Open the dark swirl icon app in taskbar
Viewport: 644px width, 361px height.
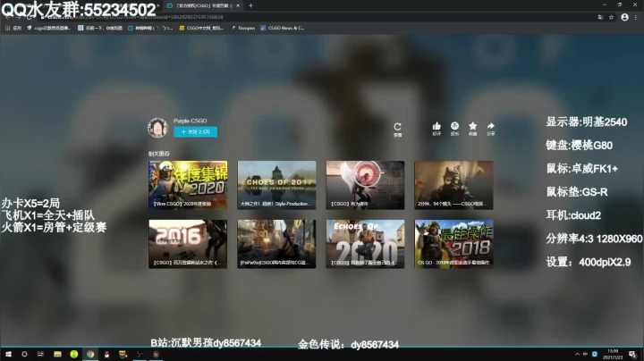tap(140, 354)
